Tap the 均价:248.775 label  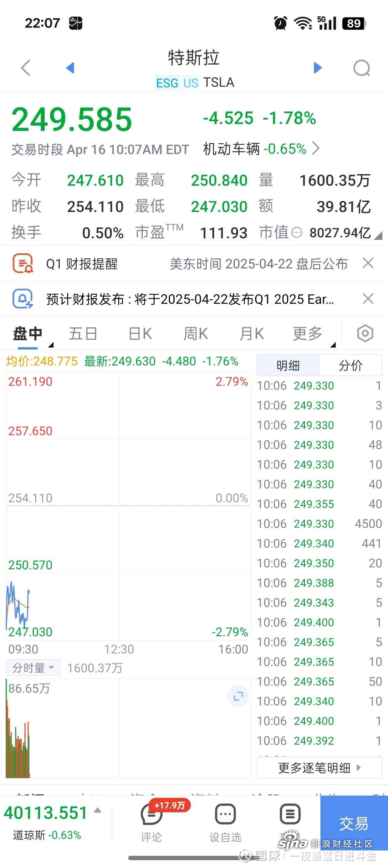pos(42,361)
